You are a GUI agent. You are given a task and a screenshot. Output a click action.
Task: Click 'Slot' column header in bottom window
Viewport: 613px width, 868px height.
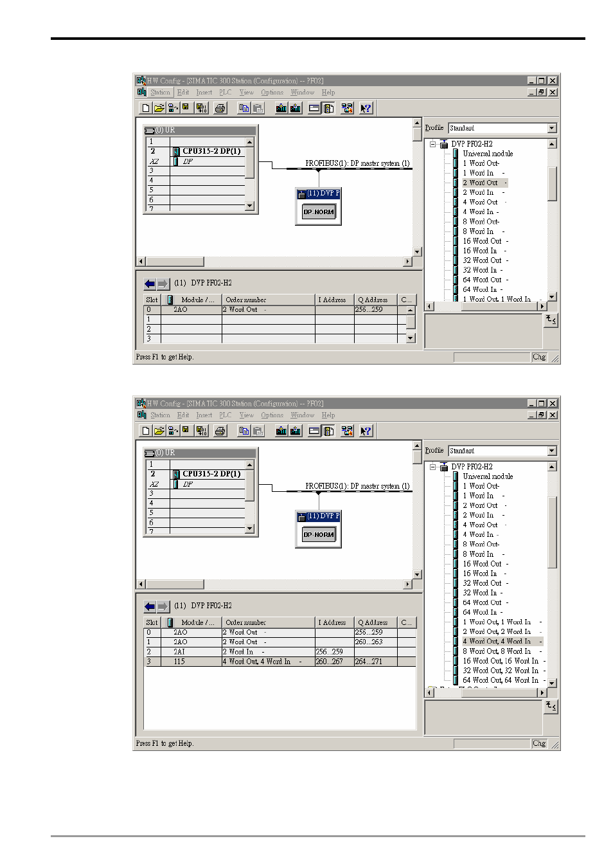(152, 622)
